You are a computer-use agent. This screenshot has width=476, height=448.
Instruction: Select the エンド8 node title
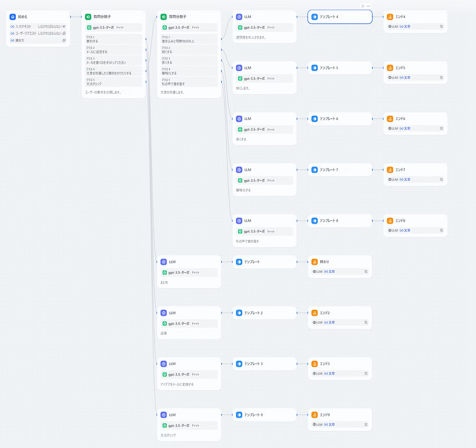tap(400, 221)
